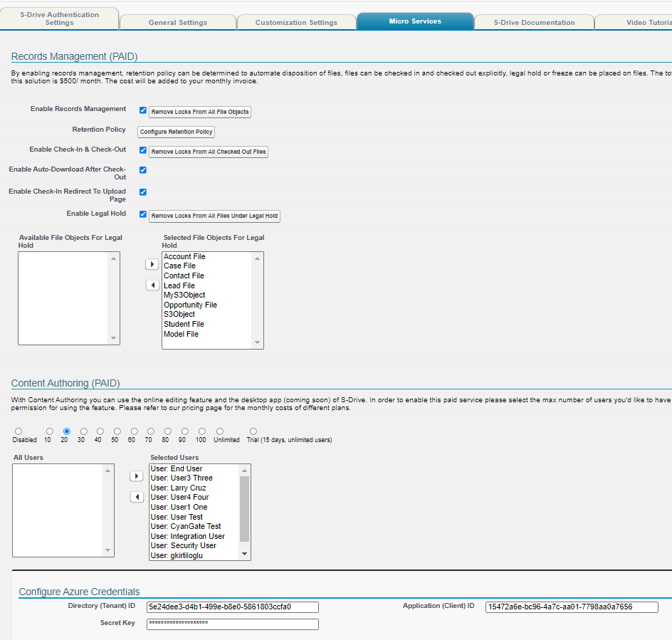
Task: Disable Auto-Download After Check-Out checkbox
Action: (143, 170)
